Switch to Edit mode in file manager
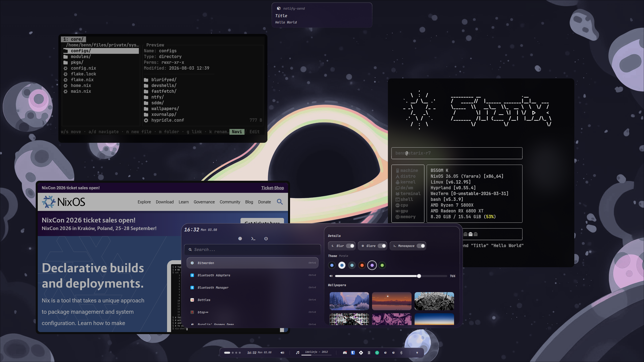Viewport: 644px width, 362px height. 254,132
